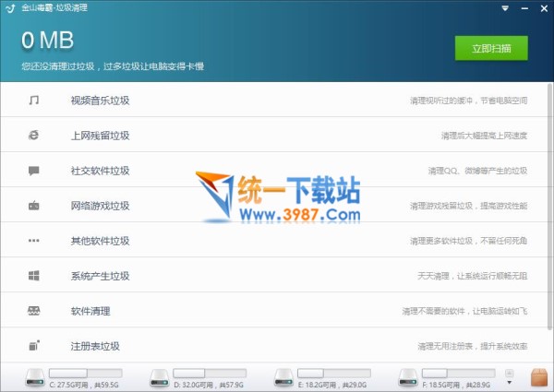Select the 社交软件垃圾 row label
Viewport: 554px width, 392px height.
point(100,171)
